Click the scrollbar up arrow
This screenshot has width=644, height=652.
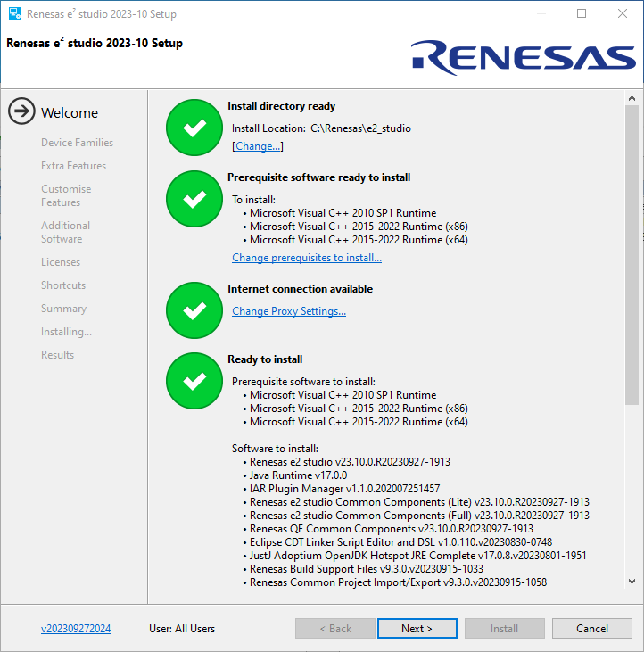[632, 98]
